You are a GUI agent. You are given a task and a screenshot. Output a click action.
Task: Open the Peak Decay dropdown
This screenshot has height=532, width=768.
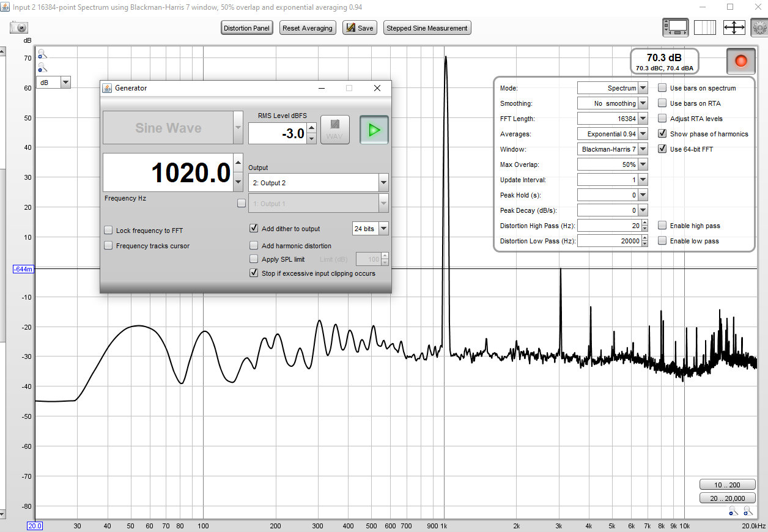pyautogui.click(x=643, y=210)
